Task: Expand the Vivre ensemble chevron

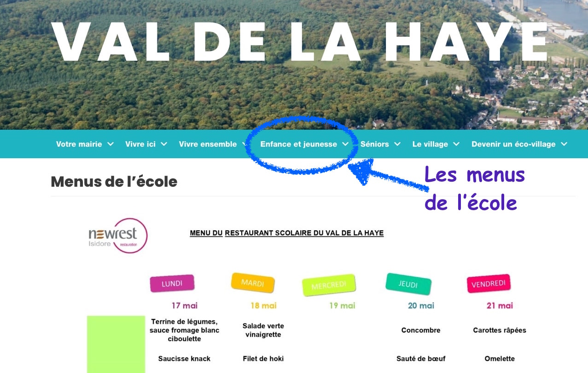Action: pos(245,144)
